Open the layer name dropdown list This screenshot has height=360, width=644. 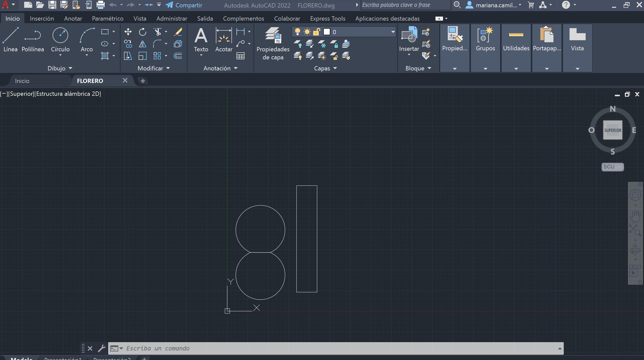(x=392, y=32)
